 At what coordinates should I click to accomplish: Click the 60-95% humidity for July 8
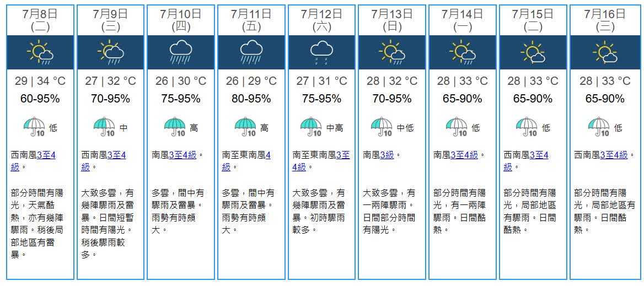click(x=40, y=99)
